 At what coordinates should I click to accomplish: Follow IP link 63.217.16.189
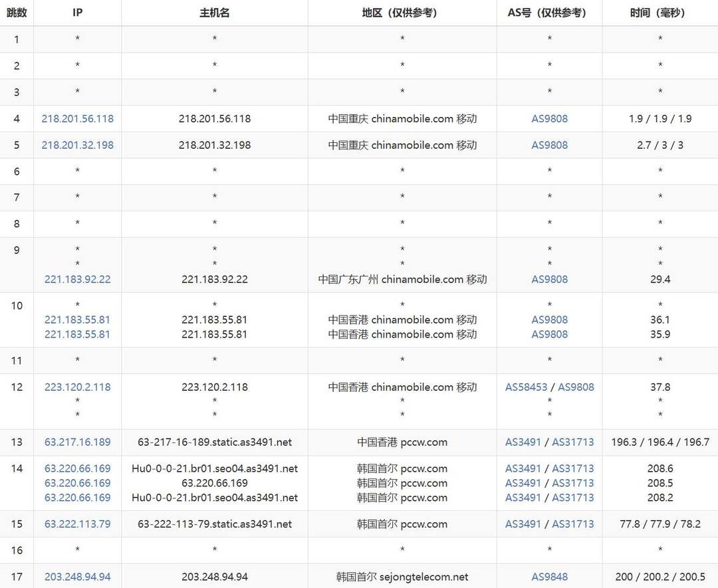click(77, 442)
